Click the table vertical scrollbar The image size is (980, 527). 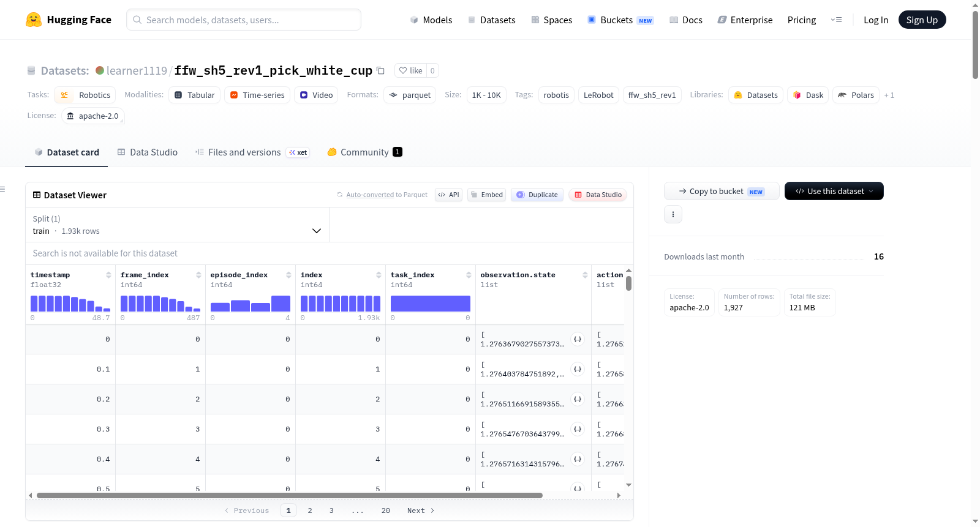(628, 283)
